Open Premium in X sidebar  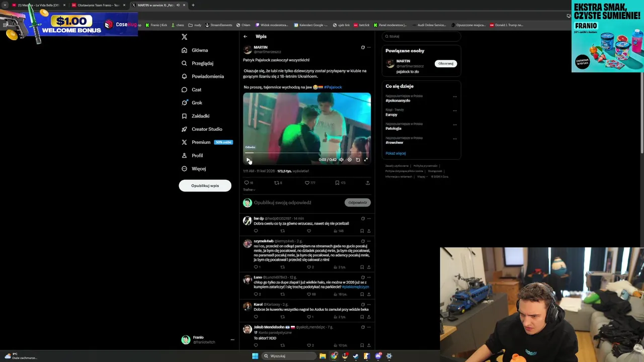(x=207, y=142)
